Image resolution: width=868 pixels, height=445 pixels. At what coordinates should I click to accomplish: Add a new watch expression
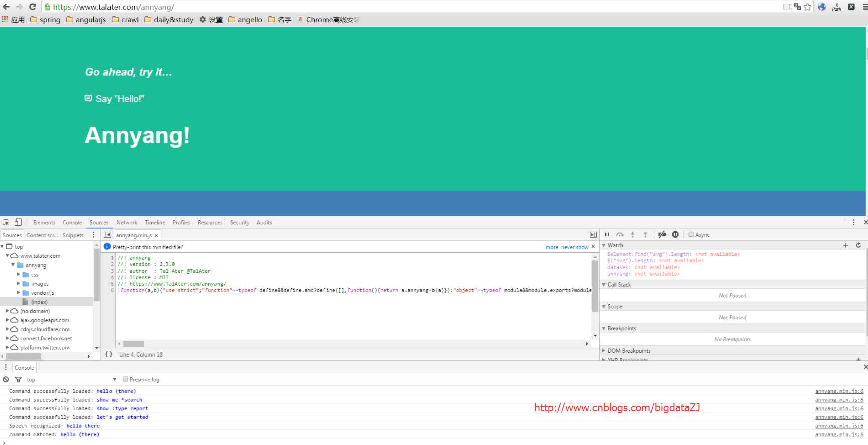pos(845,245)
